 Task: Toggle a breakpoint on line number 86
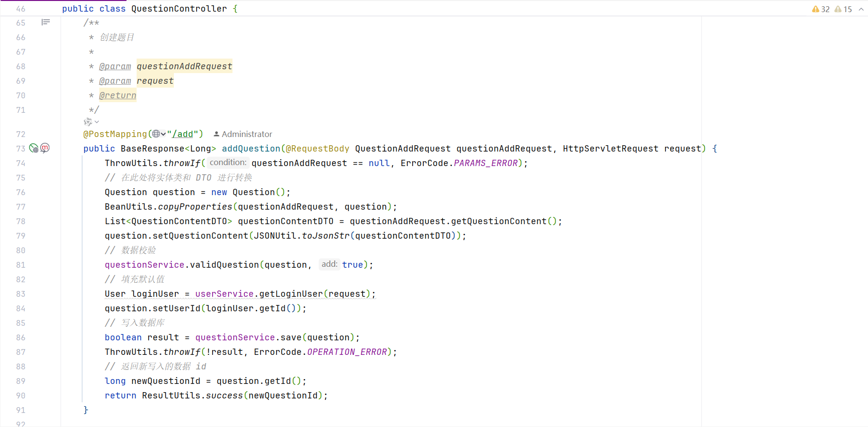(x=21, y=337)
